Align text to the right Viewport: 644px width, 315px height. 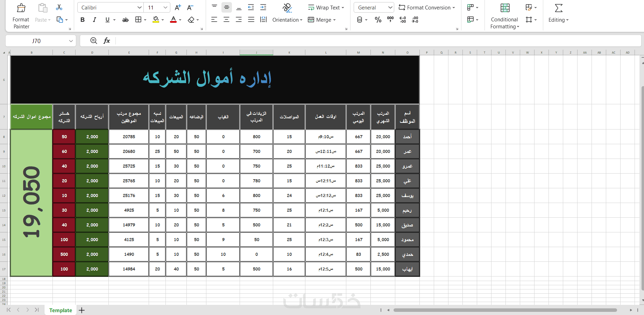239,20
